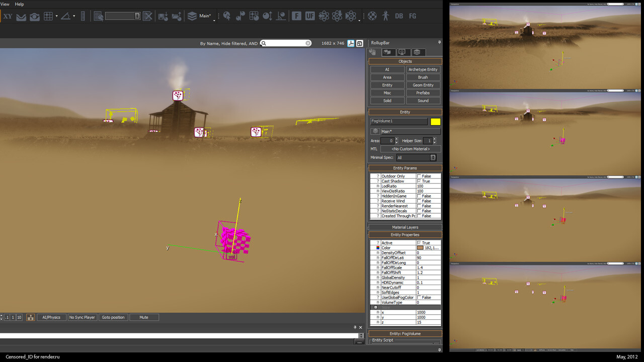Click the UF unfreeze toolbar icon
Image resolution: width=644 pixels, height=362 pixels.
(310, 16)
